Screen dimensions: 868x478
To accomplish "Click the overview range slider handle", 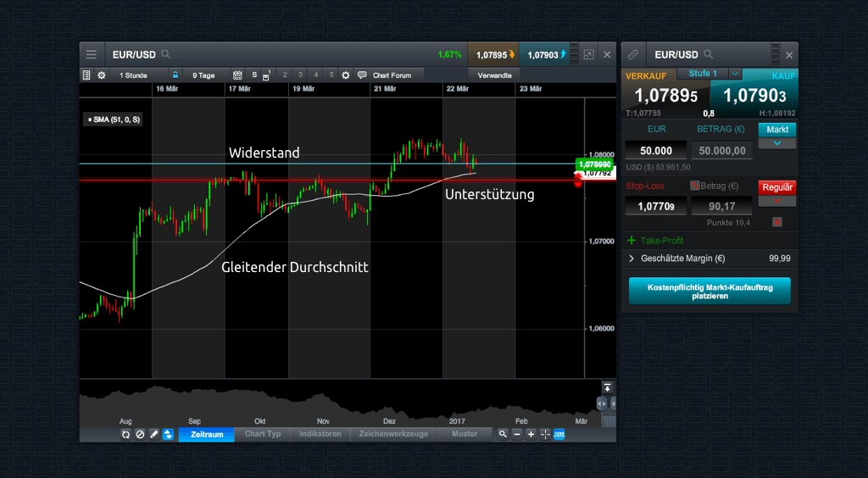I will tap(603, 404).
